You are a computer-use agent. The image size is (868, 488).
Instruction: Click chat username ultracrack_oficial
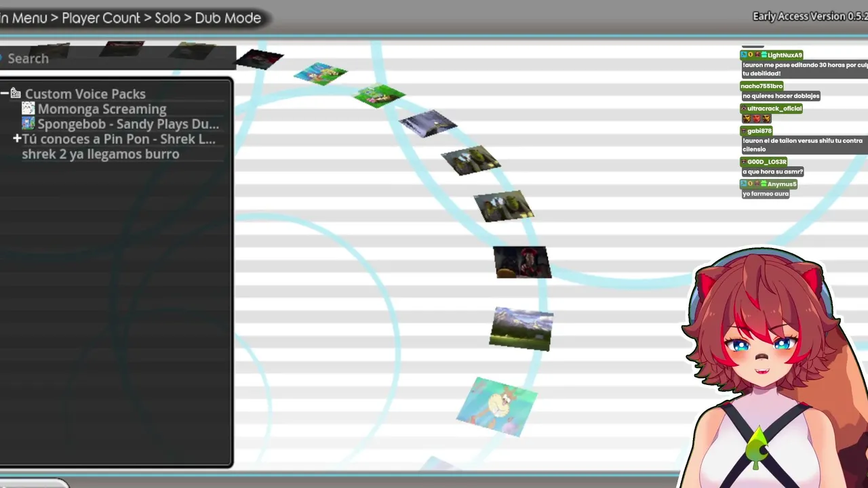click(774, 108)
